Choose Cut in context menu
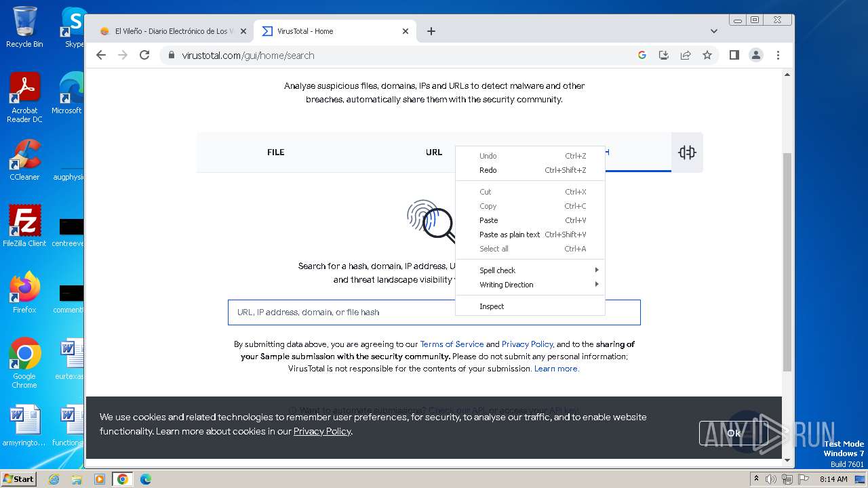 (x=530, y=192)
